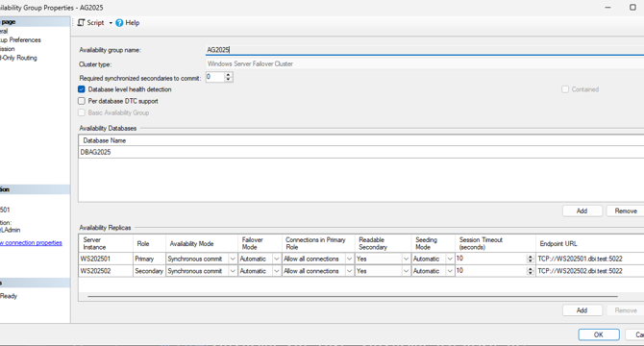The height and width of the screenshot is (346, 644).
Task: Click the horizontal scrollbar under replicas grid
Action: [x=353, y=296]
